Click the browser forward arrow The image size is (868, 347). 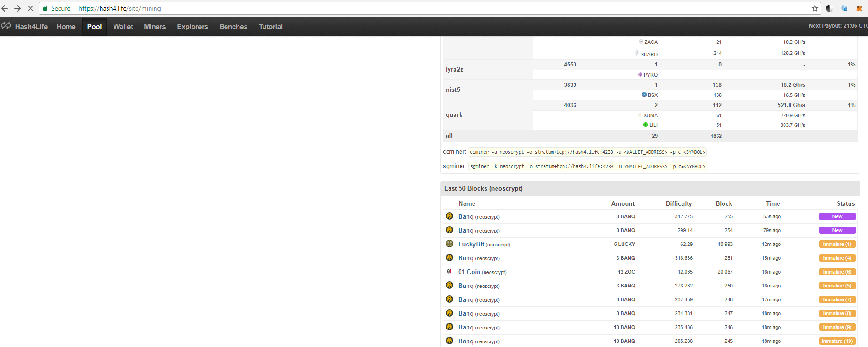(18, 8)
